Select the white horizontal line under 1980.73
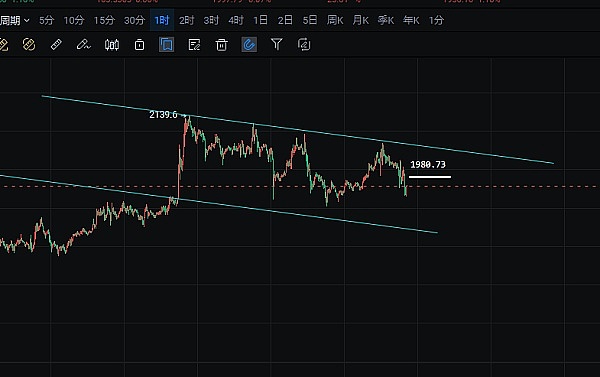The image size is (600, 377). click(430, 177)
